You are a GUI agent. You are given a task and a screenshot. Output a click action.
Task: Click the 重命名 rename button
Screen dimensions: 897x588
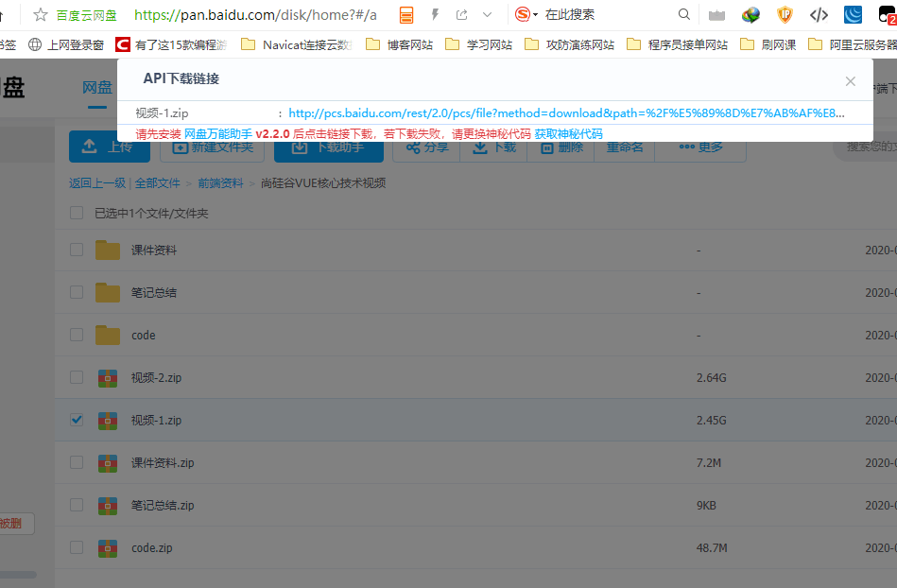624,147
